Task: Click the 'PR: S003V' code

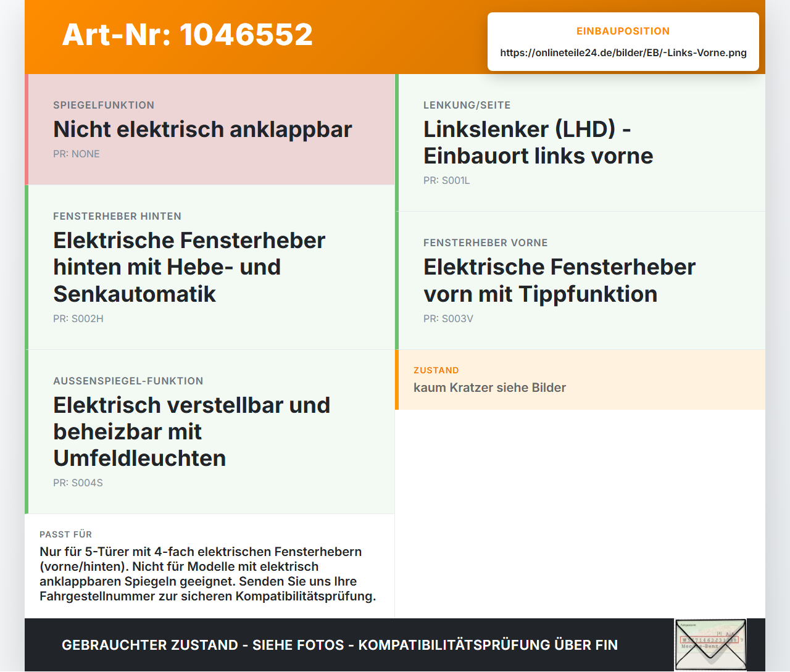Action: tap(449, 318)
